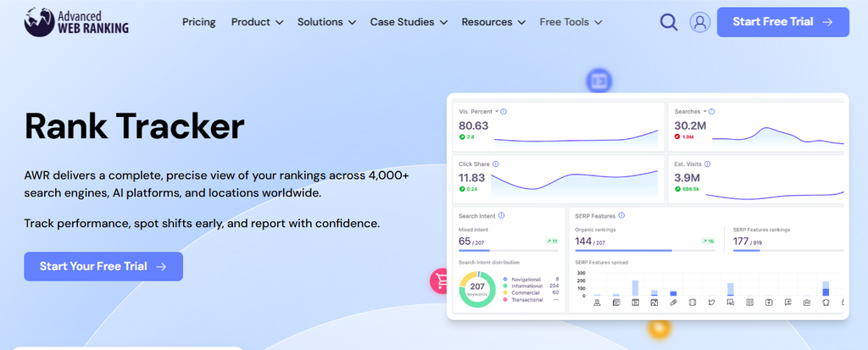Click the SERP Features rankings progress bar

point(789,250)
